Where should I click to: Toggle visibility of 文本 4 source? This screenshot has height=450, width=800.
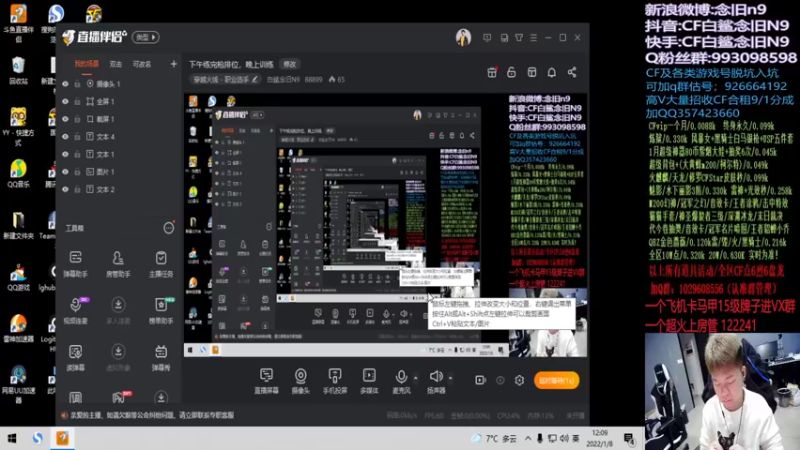[x=65, y=137]
